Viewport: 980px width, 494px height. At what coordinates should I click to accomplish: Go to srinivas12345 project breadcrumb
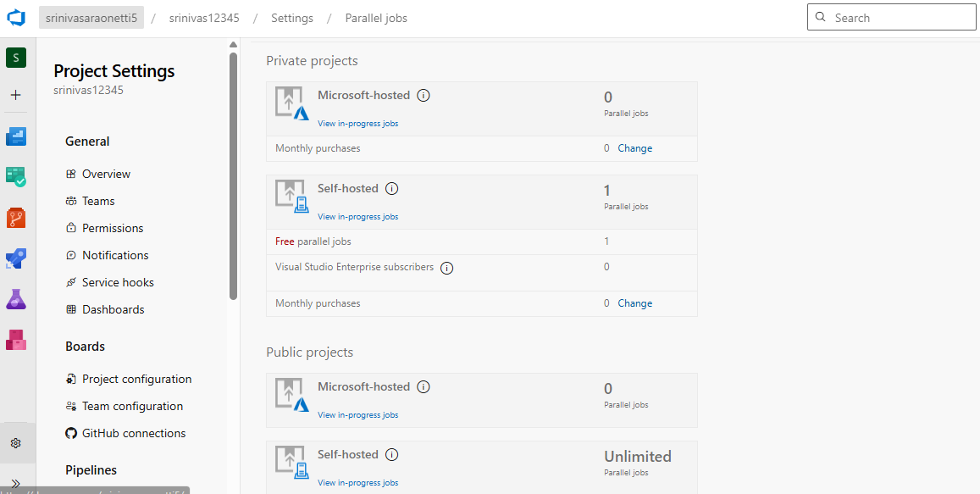204,18
